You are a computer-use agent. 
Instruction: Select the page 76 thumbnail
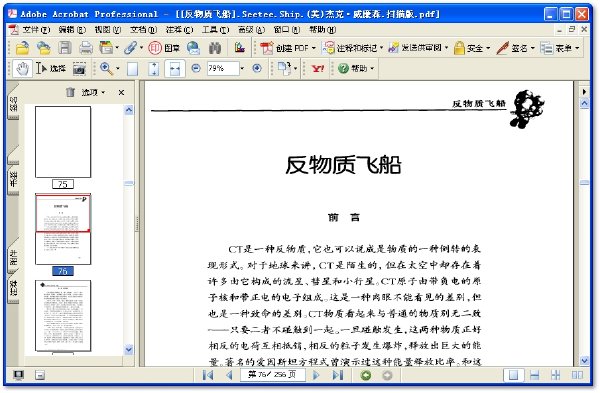coord(63,229)
